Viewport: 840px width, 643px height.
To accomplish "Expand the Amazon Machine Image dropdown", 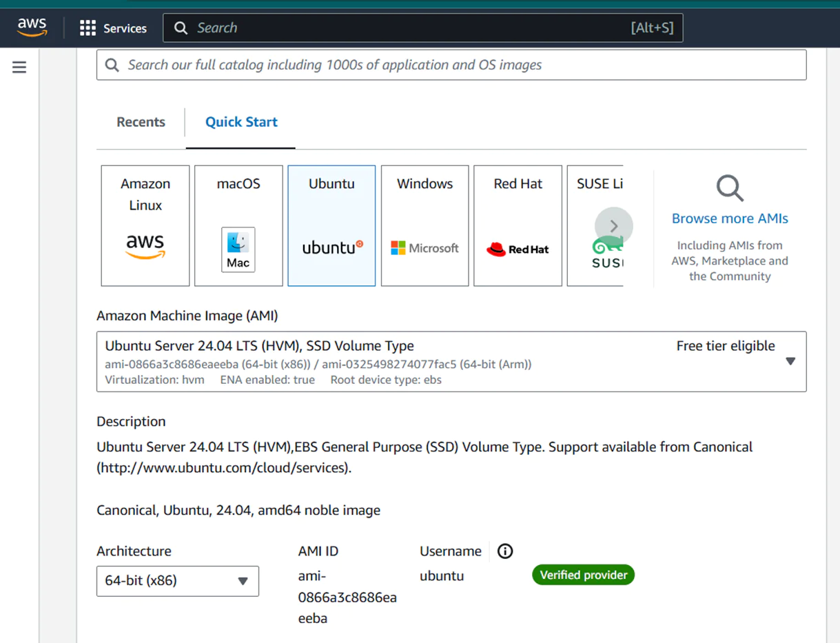I will (x=451, y=362).
